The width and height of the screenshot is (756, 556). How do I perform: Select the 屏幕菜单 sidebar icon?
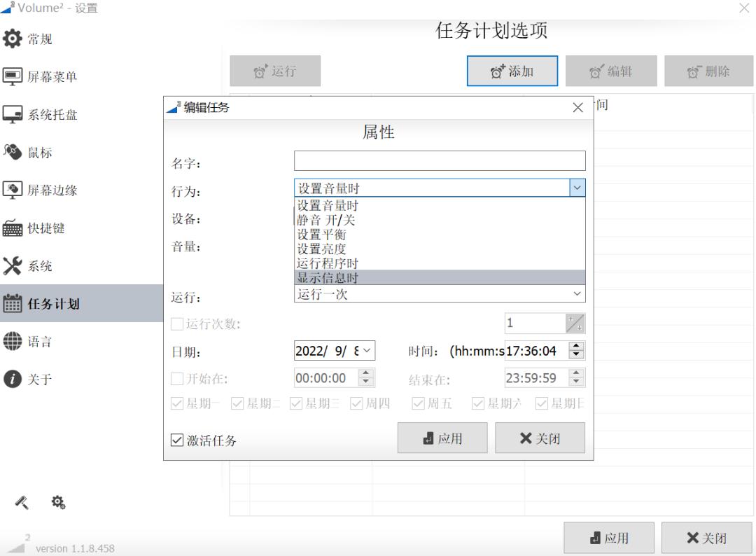(x=49, y=76)
